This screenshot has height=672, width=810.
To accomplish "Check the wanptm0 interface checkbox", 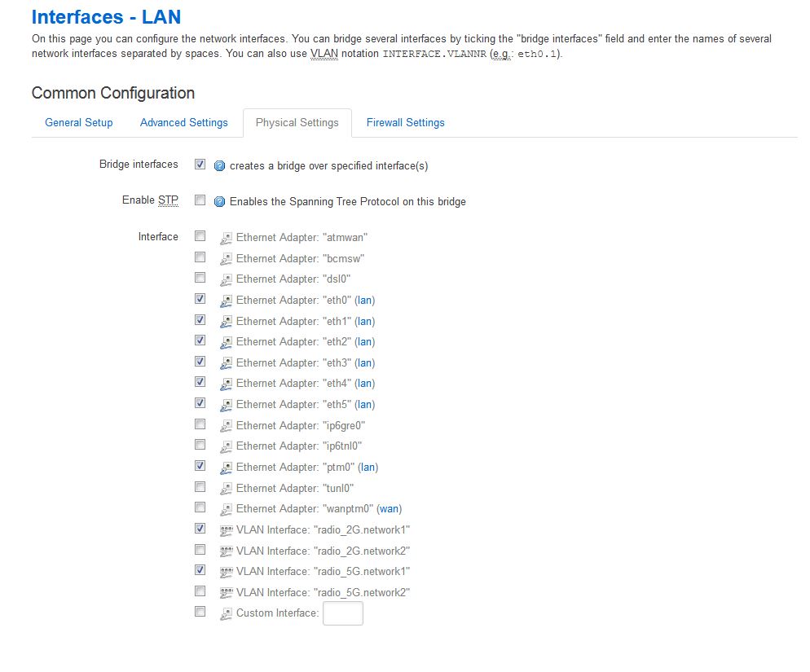I will (200, 507).
